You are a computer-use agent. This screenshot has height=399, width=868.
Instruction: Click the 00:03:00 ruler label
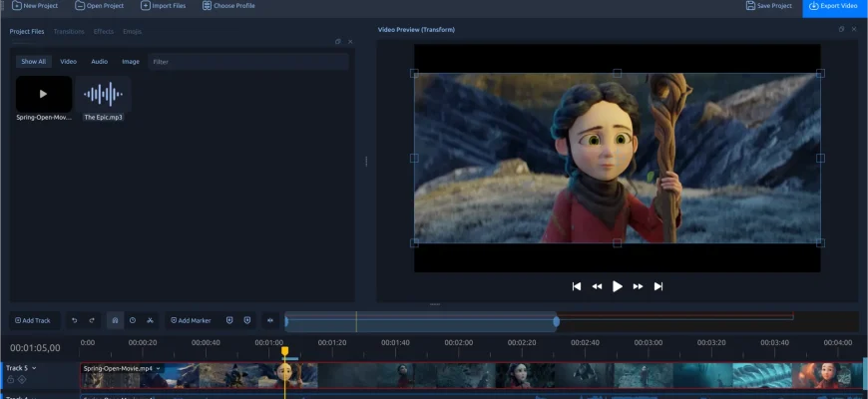coord(649,343)
